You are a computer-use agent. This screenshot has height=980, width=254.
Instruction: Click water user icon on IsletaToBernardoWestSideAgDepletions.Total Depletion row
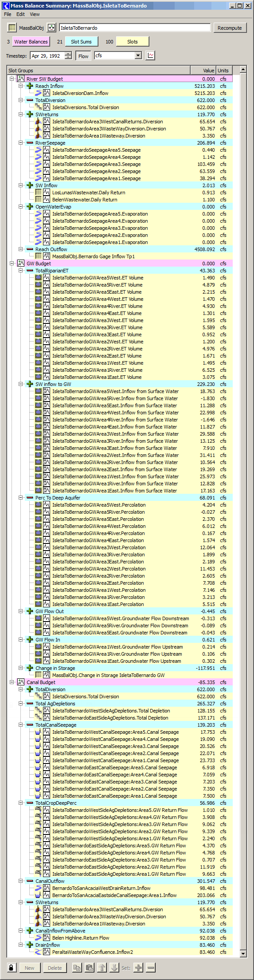(39, 711)
